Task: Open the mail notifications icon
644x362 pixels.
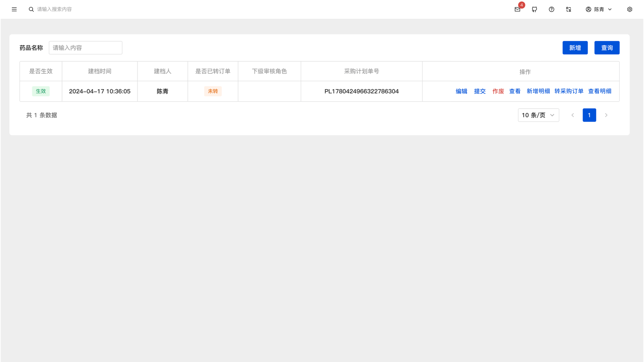Action: click(517, 9)
